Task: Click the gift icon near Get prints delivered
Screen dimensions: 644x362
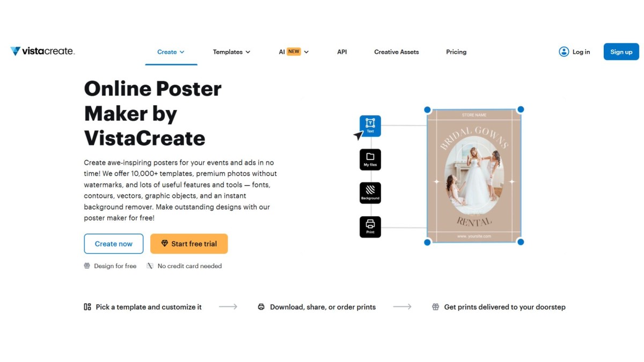Action: click(436, 307)
